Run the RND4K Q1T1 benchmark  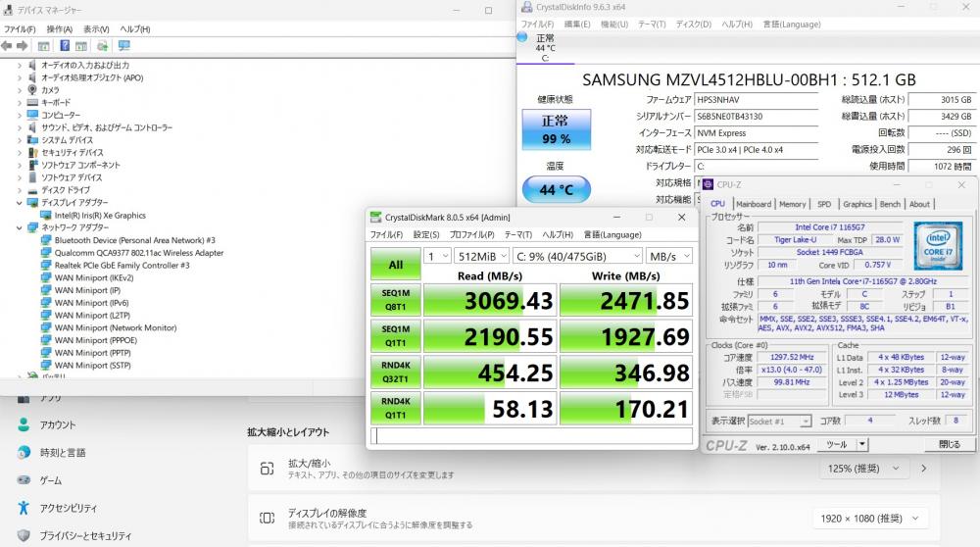(x=396, y=408)
